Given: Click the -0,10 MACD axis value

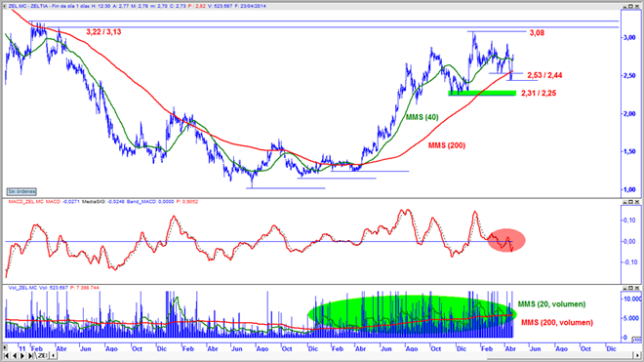Looking at the screenshot, I should tap(629, 262).
